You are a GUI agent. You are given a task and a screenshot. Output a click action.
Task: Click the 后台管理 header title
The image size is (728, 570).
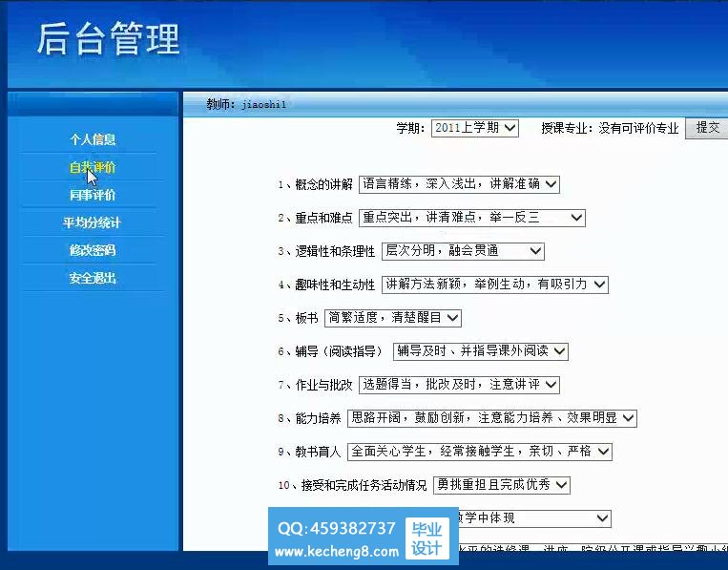(108, 39)
